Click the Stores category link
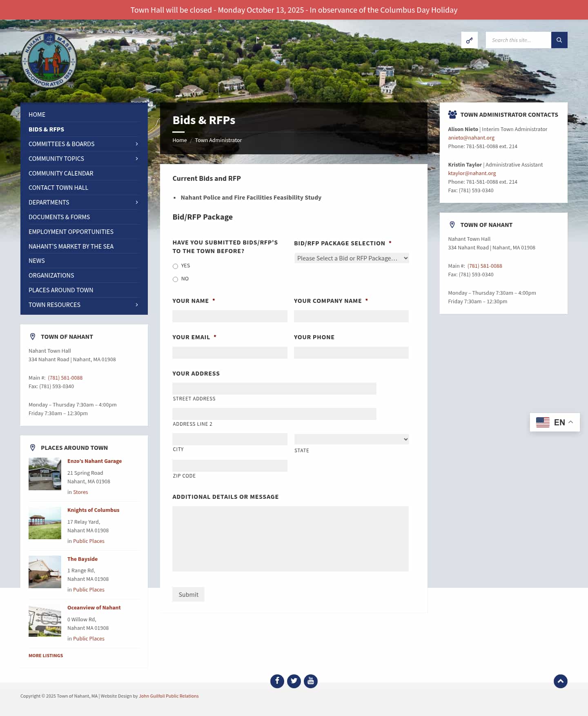Image resolution: width=588 pixels, height=716 pixels. (x=80, y=492)
